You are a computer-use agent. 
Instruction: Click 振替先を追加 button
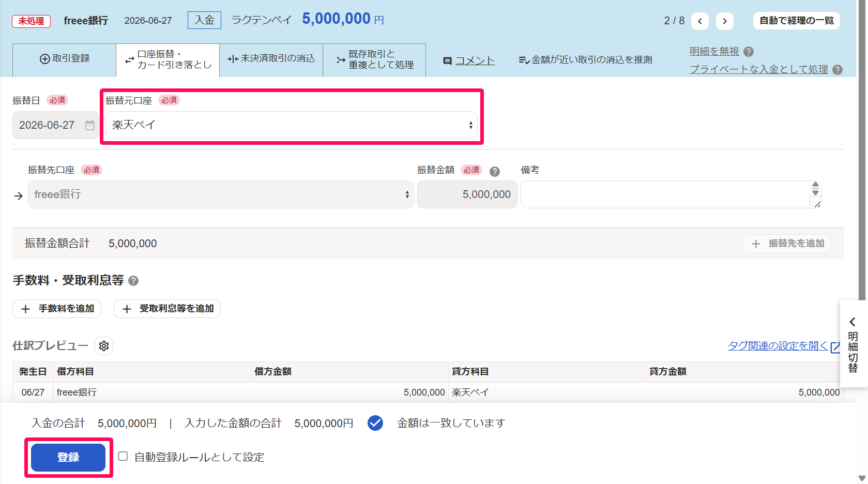point(787,244)
